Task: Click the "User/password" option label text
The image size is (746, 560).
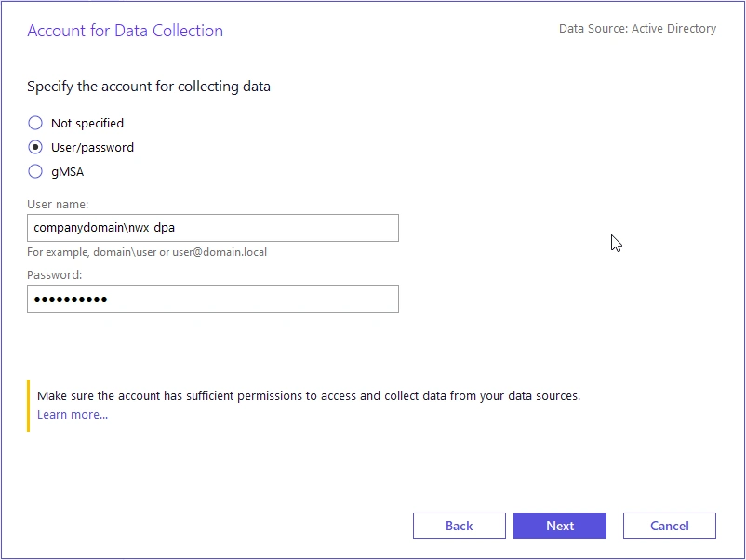Action: [92, 147]
